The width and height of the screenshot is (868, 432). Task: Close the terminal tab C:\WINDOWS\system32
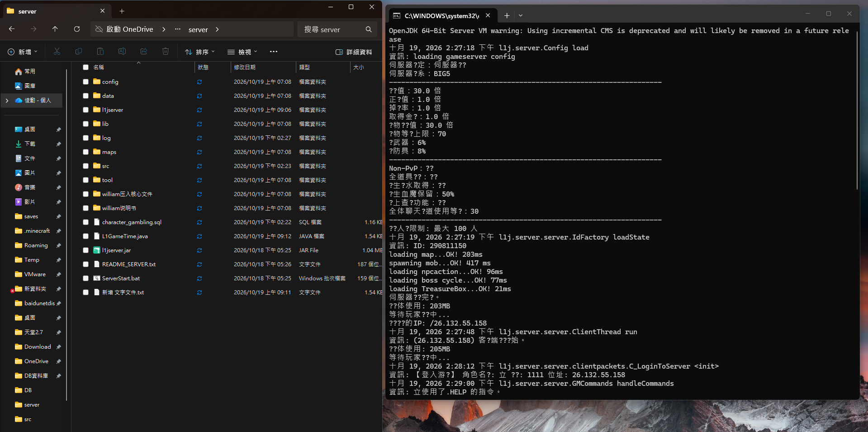tap(488, 15)
